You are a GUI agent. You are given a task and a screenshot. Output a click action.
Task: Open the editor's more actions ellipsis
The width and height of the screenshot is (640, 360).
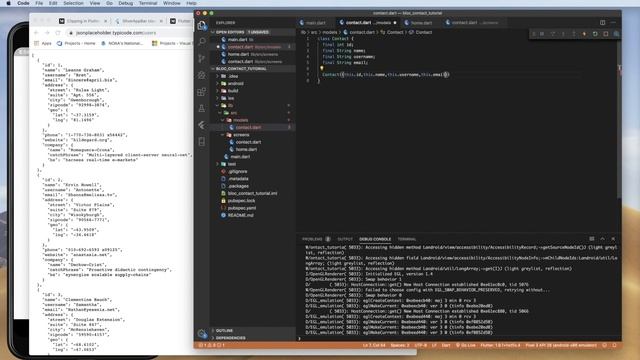(613, 23)
